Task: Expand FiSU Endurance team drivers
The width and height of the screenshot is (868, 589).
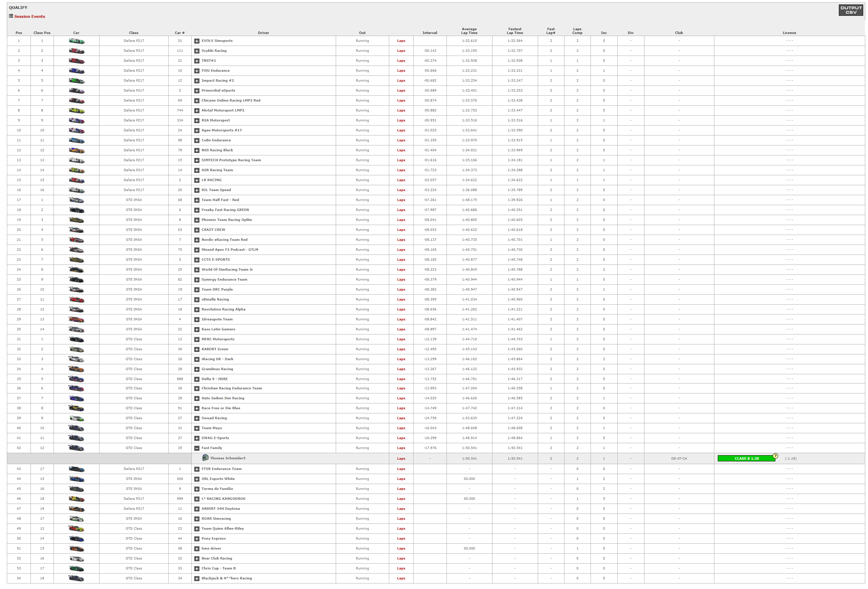Action: click(197, 71)
